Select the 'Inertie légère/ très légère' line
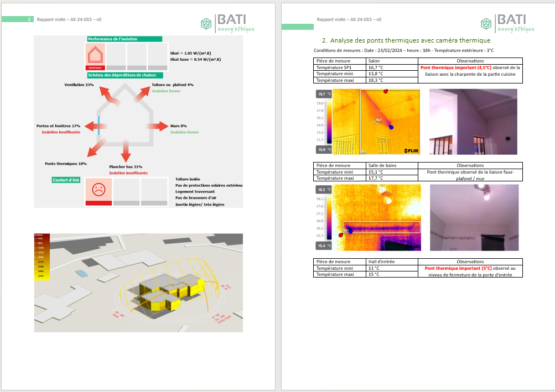 200,205
